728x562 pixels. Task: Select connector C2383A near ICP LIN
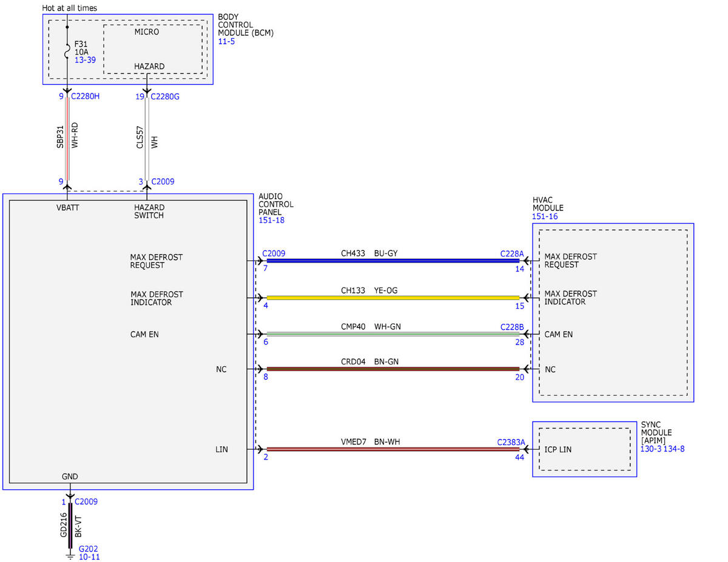(x=511, y=443)
